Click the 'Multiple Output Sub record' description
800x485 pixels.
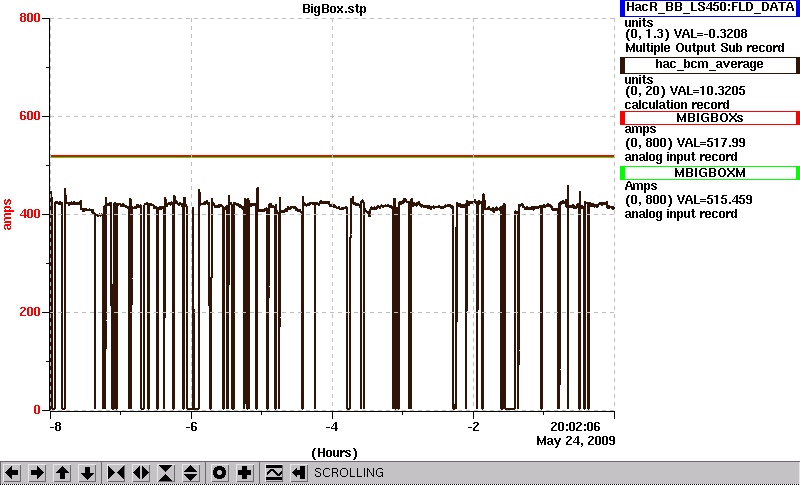705,48
